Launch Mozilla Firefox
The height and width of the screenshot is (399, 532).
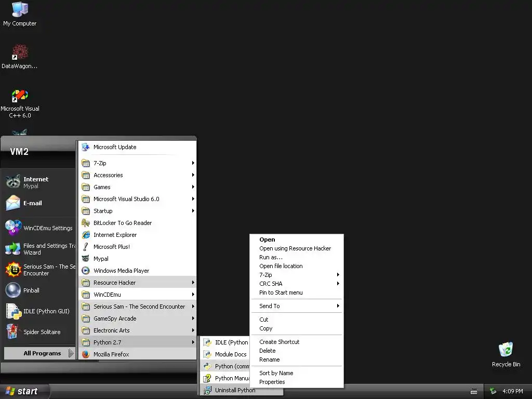137,354
